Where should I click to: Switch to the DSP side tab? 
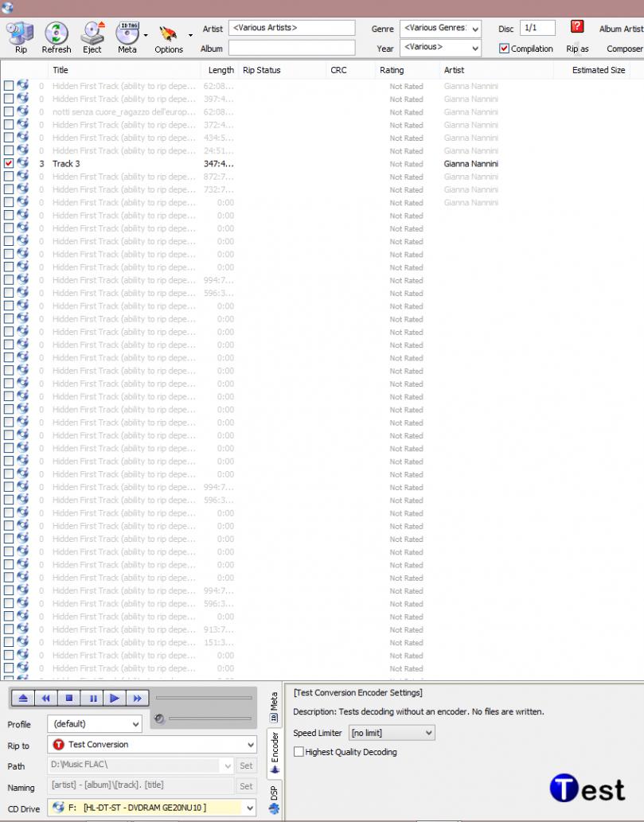pos(274,799)
